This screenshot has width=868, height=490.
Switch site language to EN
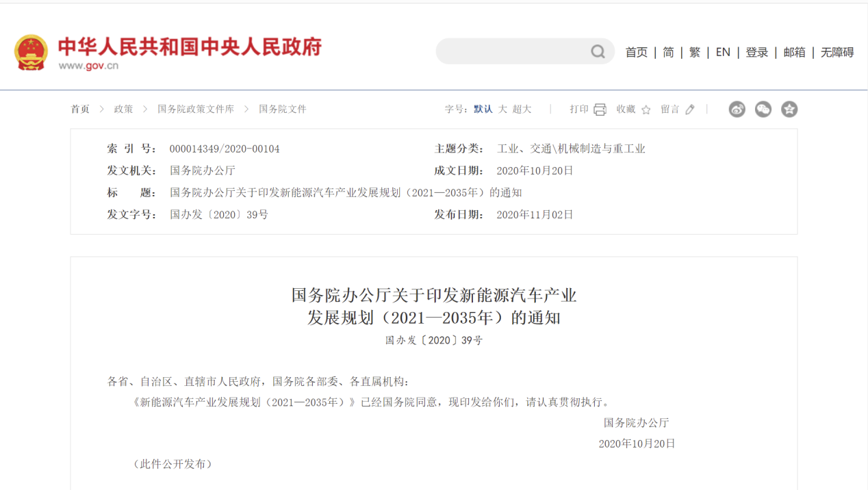coord(723,53)
